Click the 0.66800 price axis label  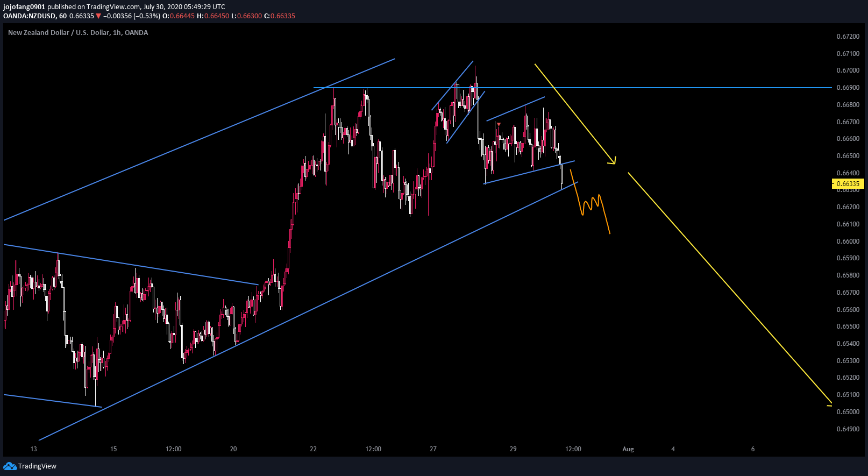click(848, 105)
